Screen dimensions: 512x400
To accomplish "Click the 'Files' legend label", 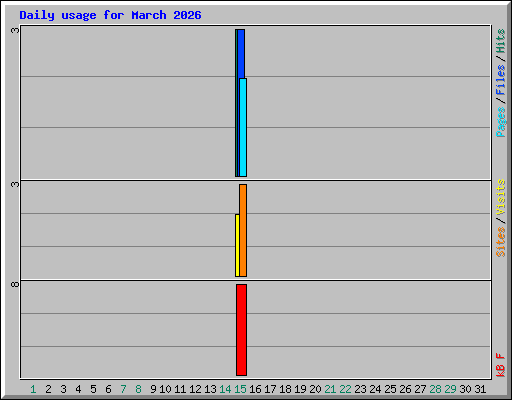I will pos(501,80).
